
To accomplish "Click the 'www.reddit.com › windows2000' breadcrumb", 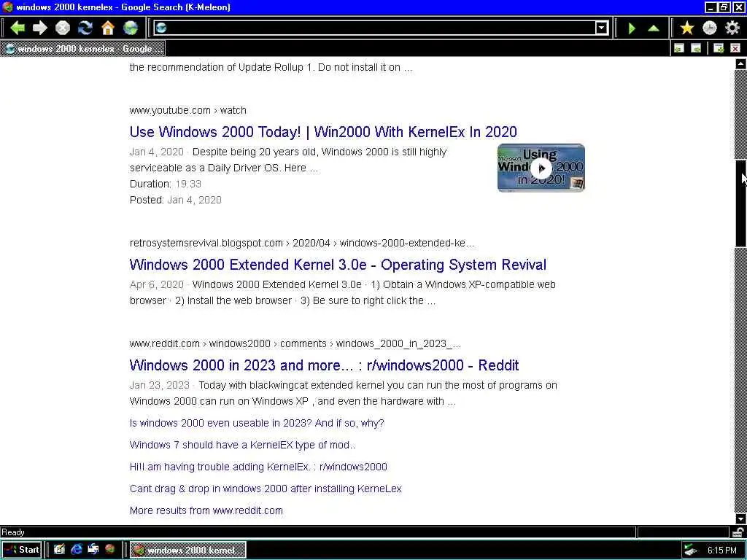I will 200,344.
